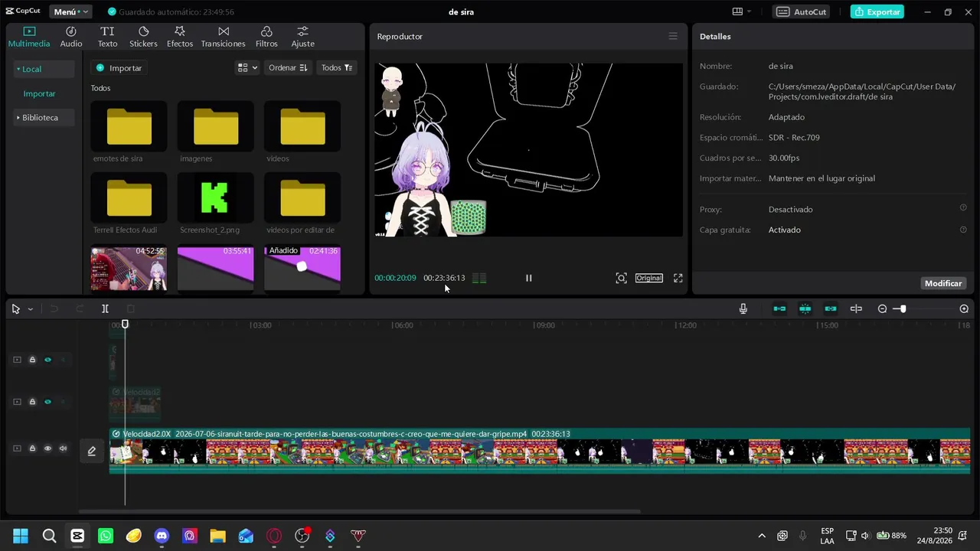Open the Reproductor panel options menu
Screen dimensions: 980x551
(x=673, y=36)
